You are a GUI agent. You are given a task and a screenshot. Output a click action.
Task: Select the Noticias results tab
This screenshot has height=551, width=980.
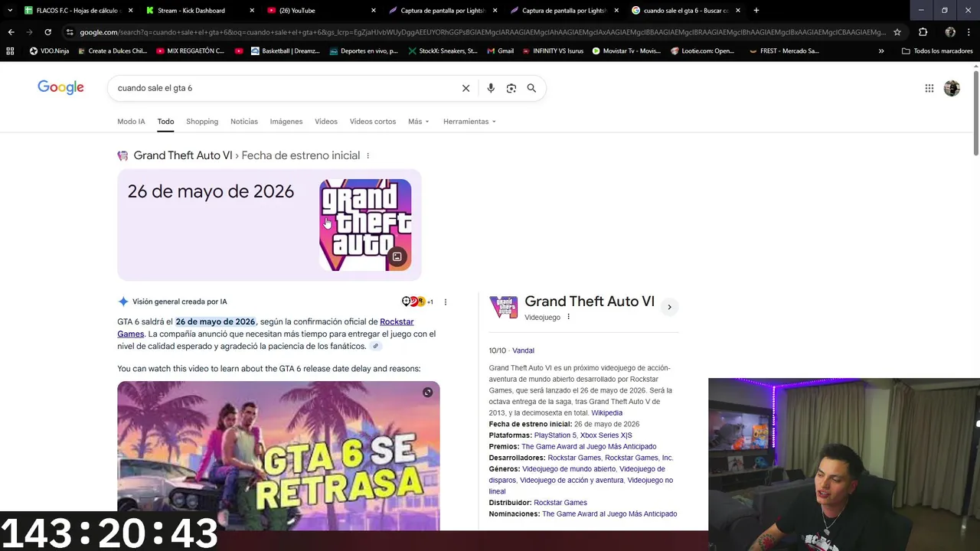click(x=244, y=122)
